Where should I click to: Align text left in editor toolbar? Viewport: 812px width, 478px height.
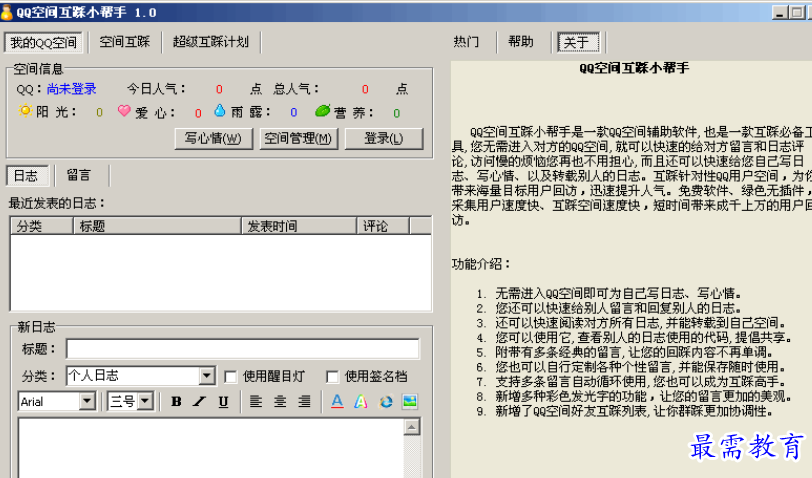pos(256,401)
